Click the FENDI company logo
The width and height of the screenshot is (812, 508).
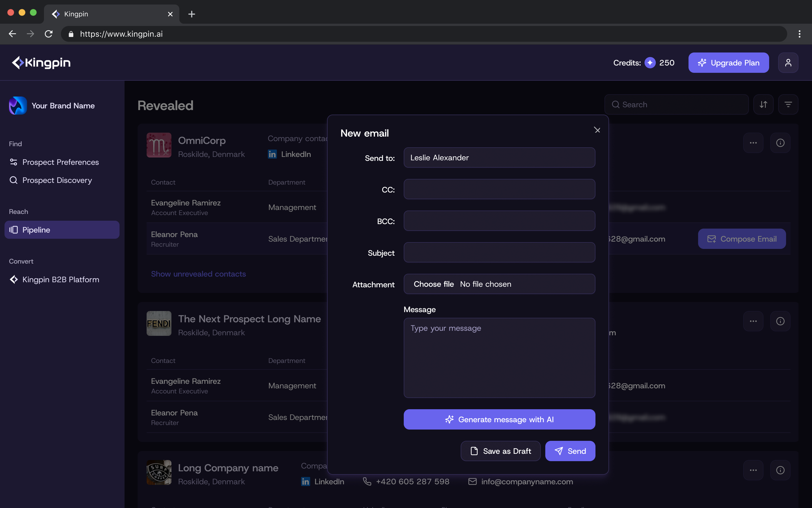pyautogui.click(x=159, y=323)
